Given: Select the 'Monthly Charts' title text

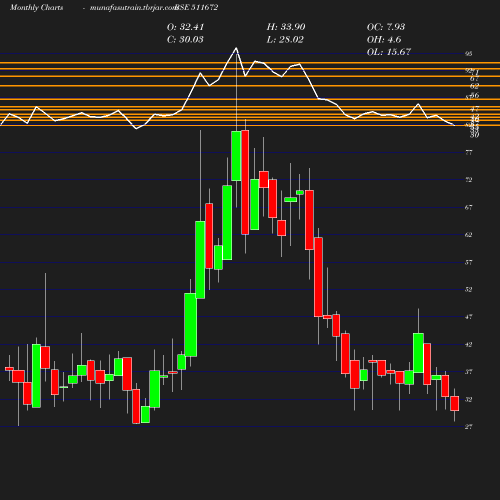Looking at the screenshot, I should [37, 8].
